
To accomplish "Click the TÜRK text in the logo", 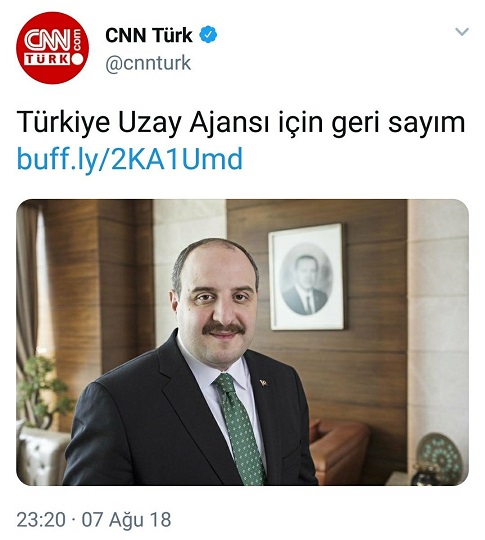I will pos(47,59).
